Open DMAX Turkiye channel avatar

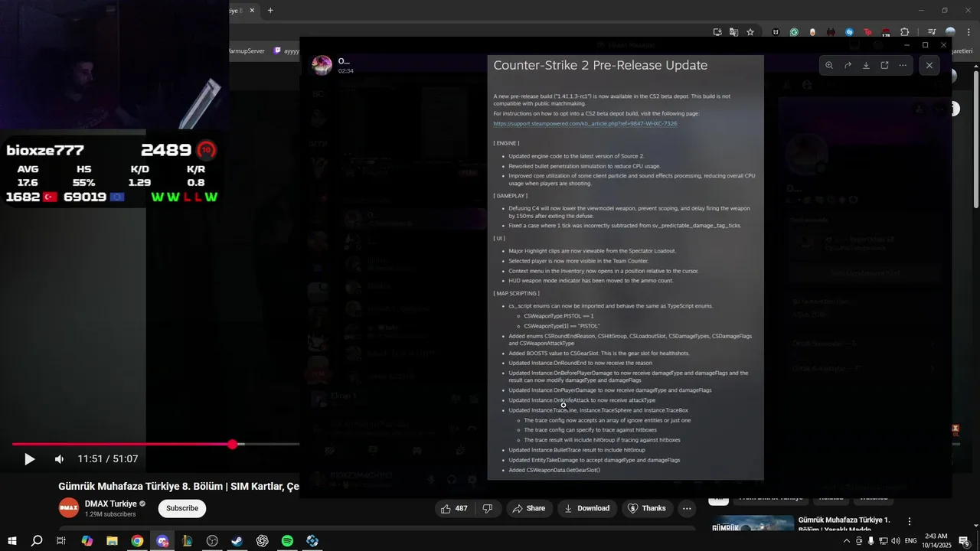click(69, 508)
